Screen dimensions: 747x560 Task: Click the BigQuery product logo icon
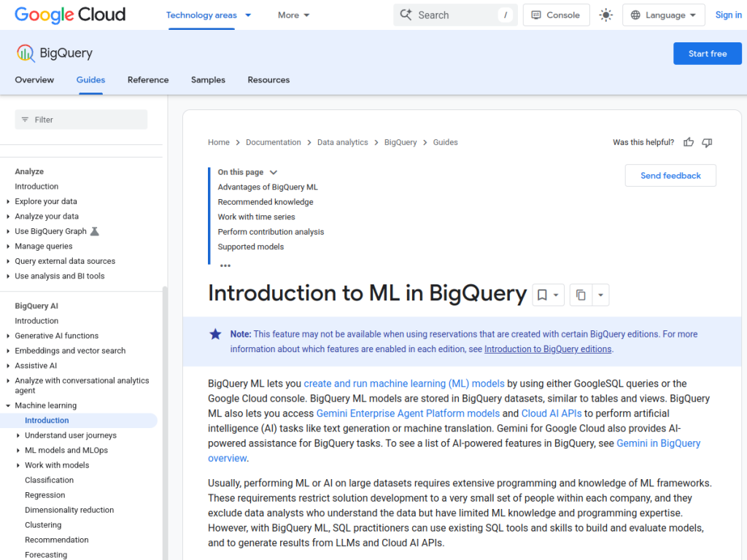26,53
